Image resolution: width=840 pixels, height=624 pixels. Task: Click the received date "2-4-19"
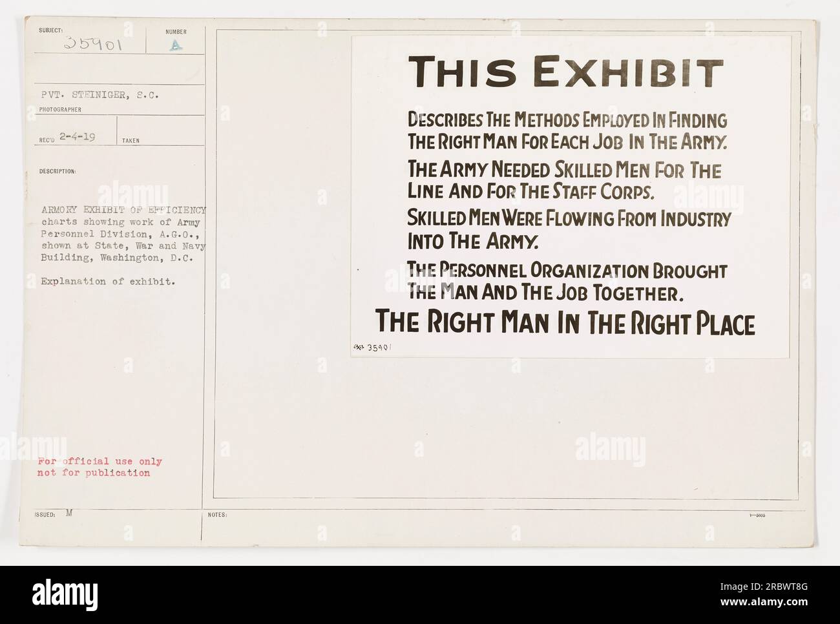click(76, 137)
